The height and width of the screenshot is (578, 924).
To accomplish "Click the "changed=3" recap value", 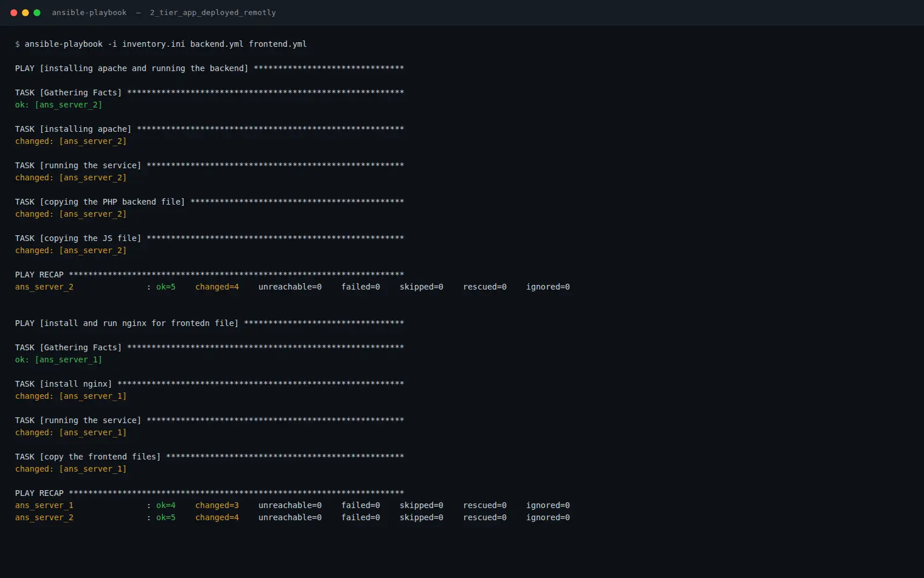I will [x=217, y=505].
